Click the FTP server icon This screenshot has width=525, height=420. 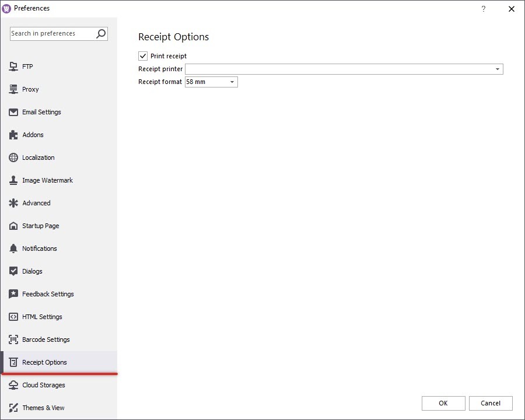coord(13,66)
